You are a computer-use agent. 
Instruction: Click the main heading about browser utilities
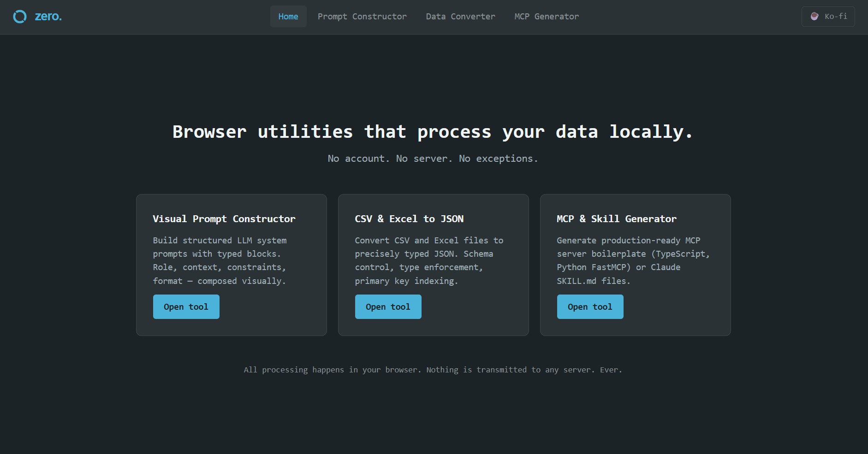[433, 132]
